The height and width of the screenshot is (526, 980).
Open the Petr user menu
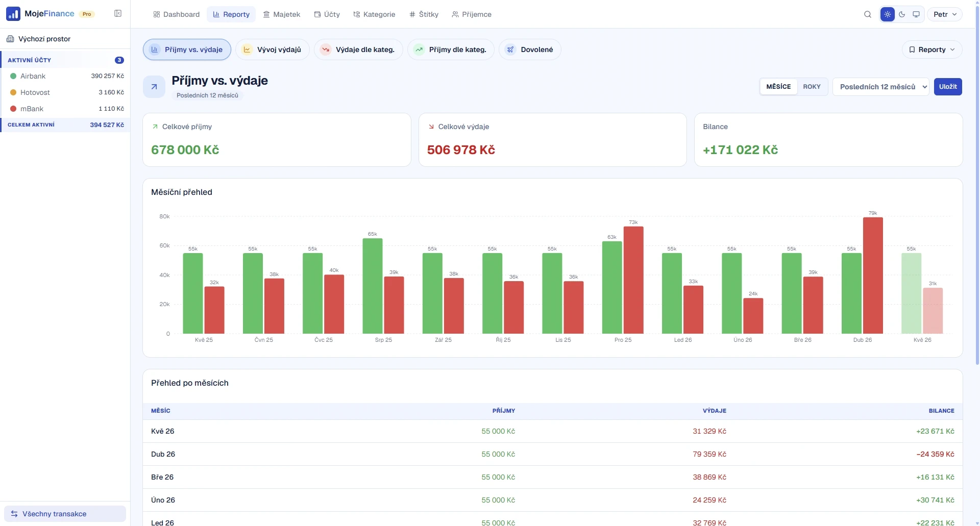click(945, 14)
